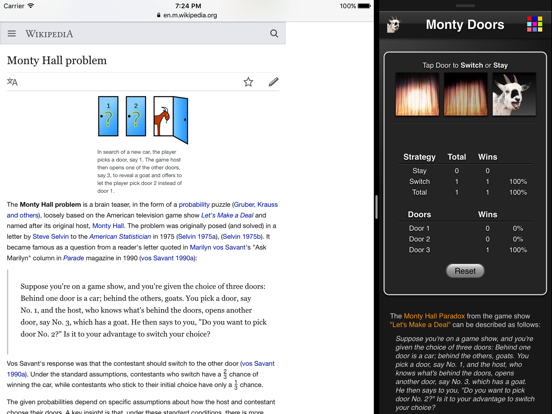This screenshot has width=552, height=414.
Task: Tap the 'Monty Doors' app title
Action: (465, 25)
